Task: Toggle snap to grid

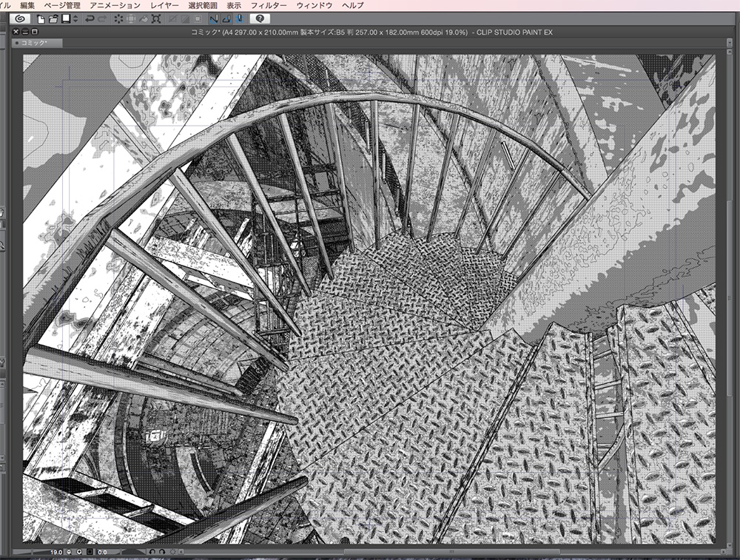Action: (x=239, y=19)
